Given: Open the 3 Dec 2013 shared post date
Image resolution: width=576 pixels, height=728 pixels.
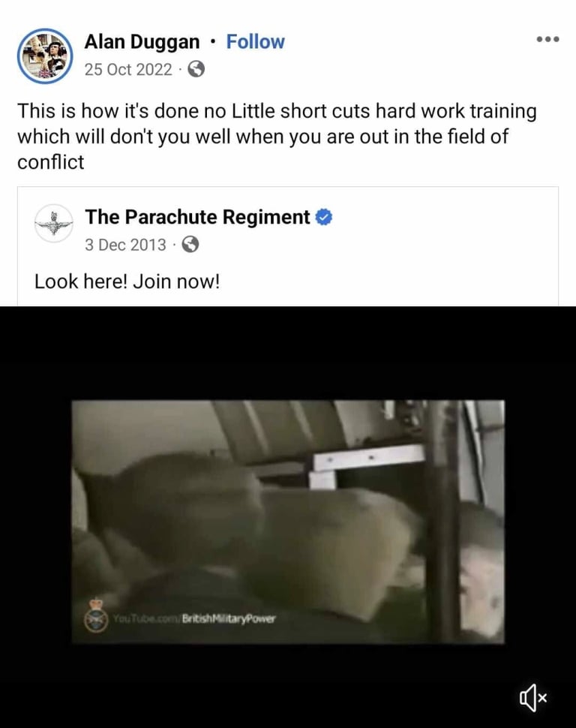Looking at the screenshot, I should click(125, 245).
